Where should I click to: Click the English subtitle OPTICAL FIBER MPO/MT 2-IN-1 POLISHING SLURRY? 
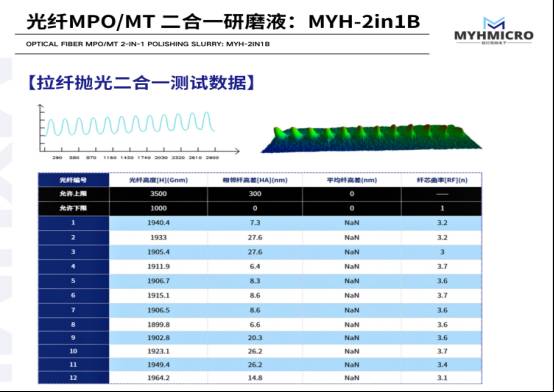(148, 44)
